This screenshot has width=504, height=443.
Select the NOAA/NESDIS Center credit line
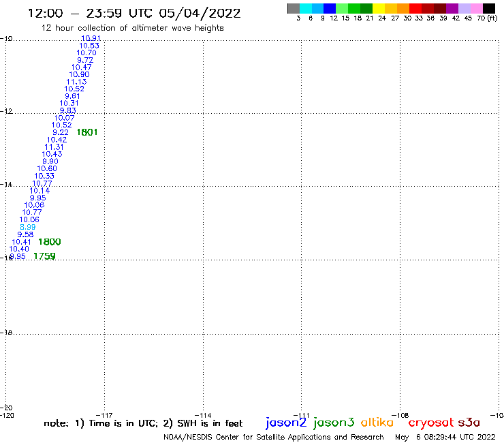click(274, 438)
